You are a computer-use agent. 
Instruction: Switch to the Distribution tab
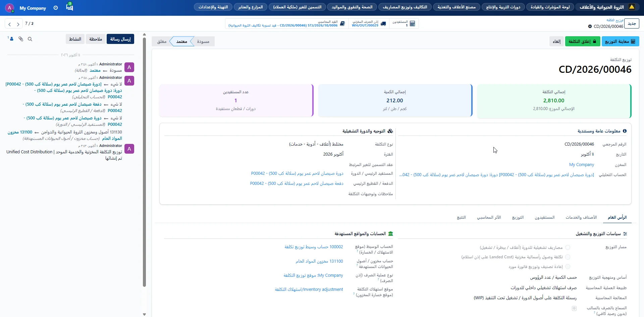click(x=518, y=217)
